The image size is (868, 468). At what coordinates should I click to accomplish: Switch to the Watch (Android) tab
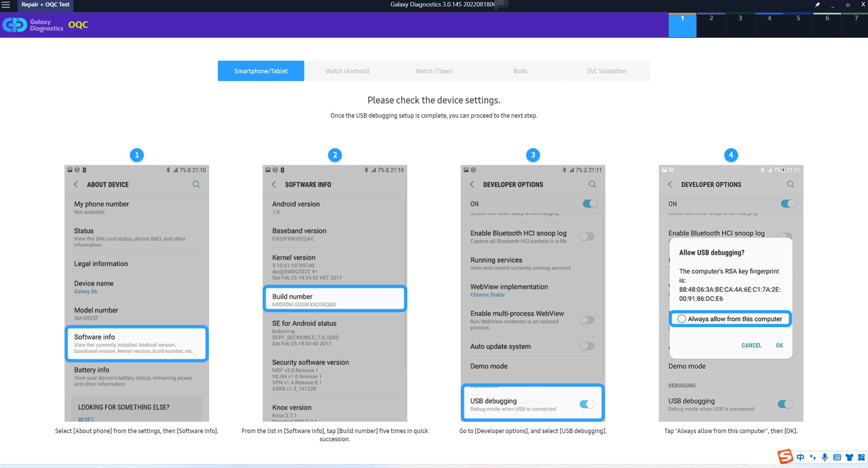click(x=348, y=71)
